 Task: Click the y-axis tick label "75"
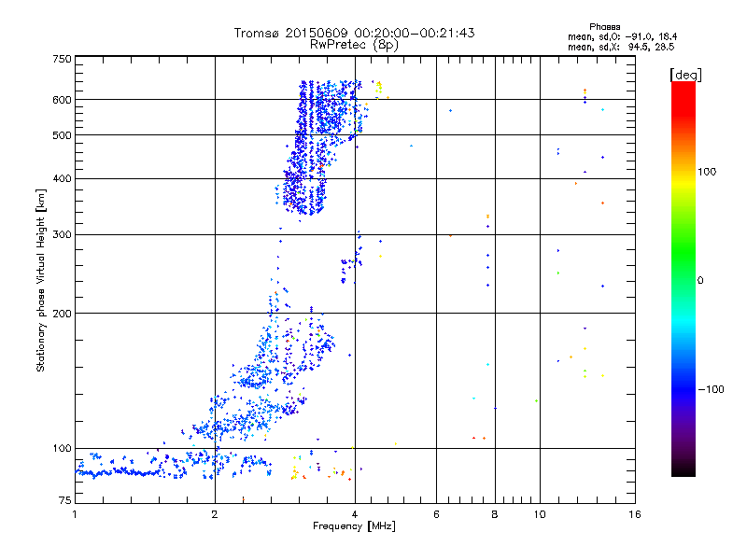click(x=65, y=500)
